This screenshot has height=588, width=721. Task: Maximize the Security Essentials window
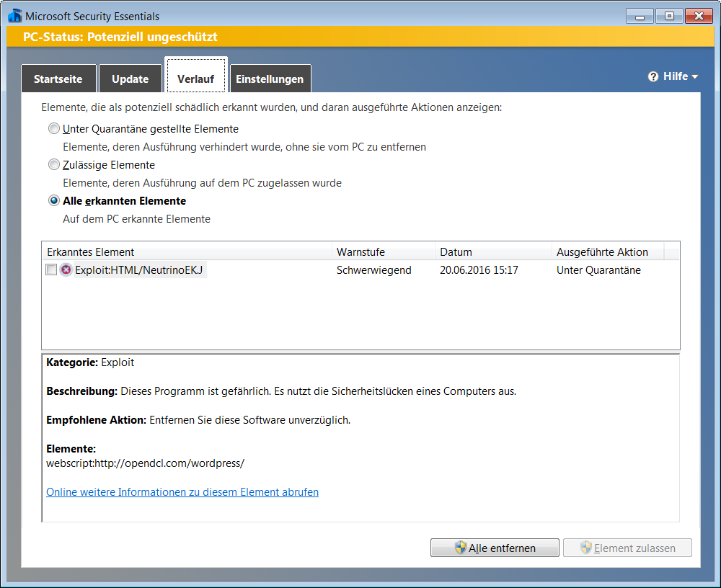tap(670, 16)
